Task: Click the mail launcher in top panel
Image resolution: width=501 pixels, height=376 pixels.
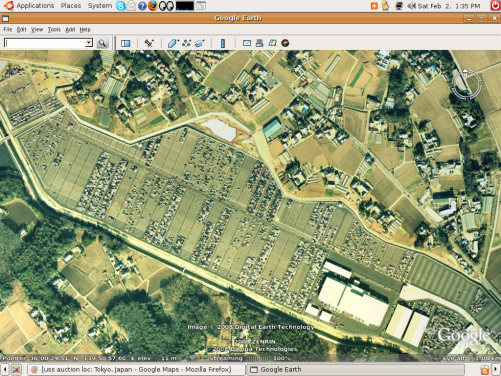Action: tap(131, 6)
